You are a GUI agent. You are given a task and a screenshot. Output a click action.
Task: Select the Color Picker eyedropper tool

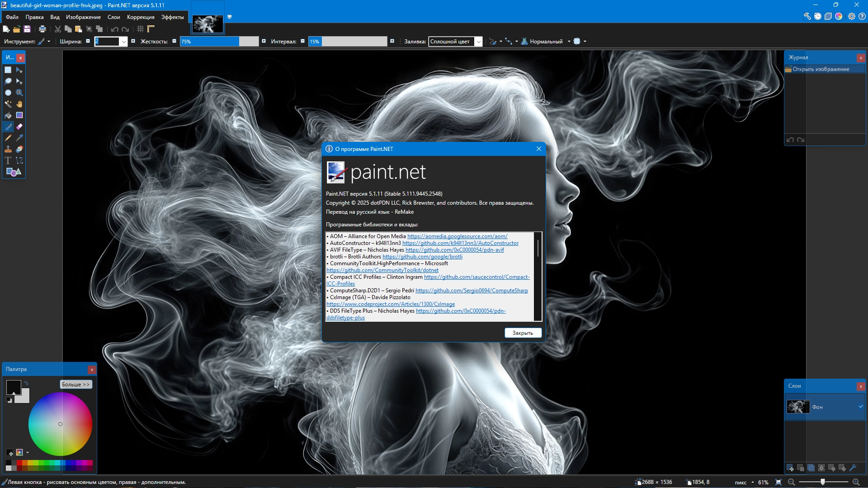(x=19, y=138)
